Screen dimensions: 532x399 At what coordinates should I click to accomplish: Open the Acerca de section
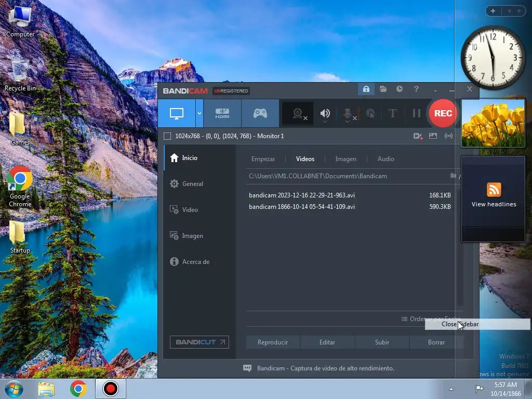coord(199,262)
